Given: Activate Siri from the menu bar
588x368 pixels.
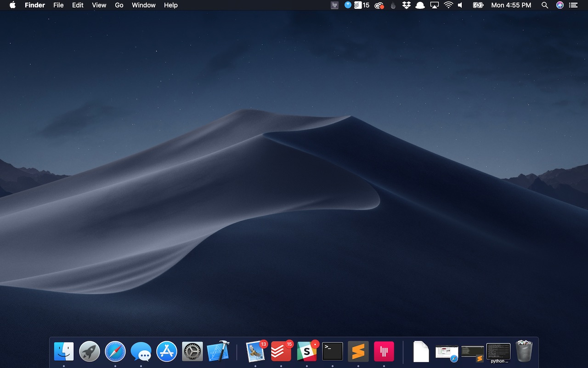Looking at the screenshot, I should 560,5.
